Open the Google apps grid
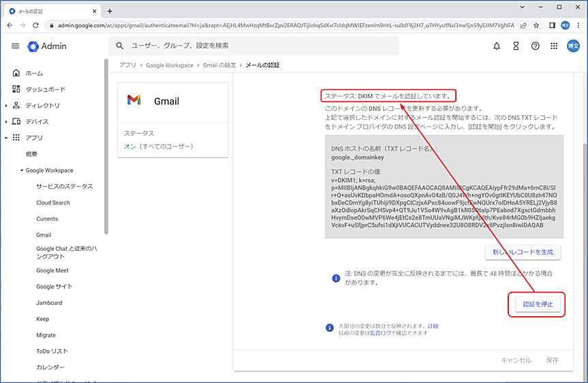Screen dimensions: 588x383 coord(554,46)
